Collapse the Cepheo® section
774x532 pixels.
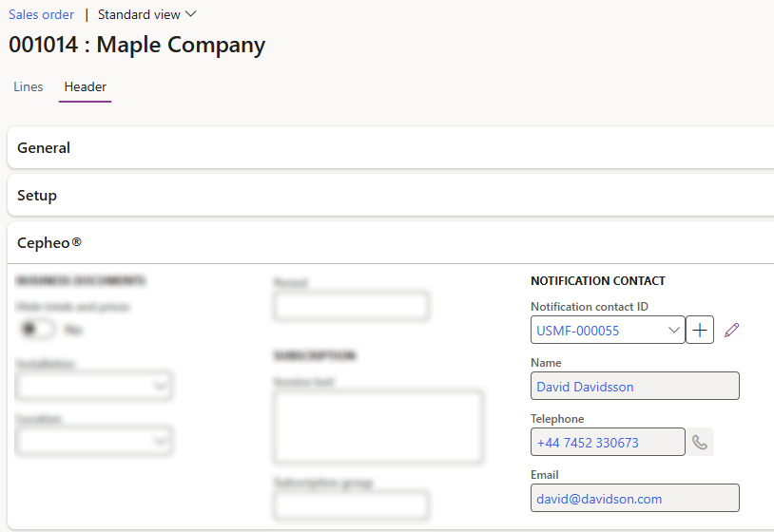tap(49, 243)
